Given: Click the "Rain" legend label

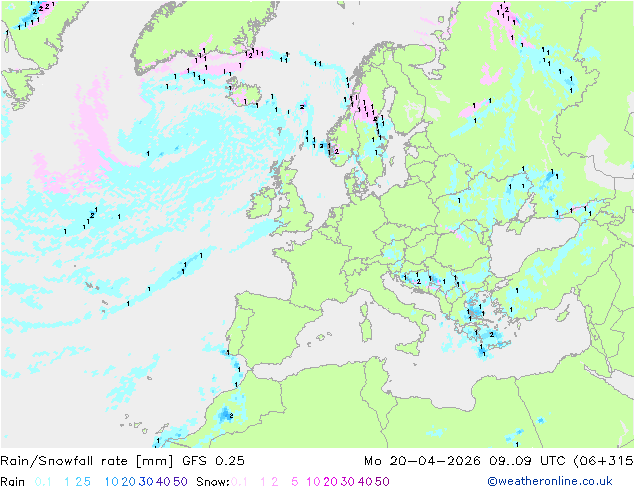Looking at the screenshot, I should pos(13,482).
